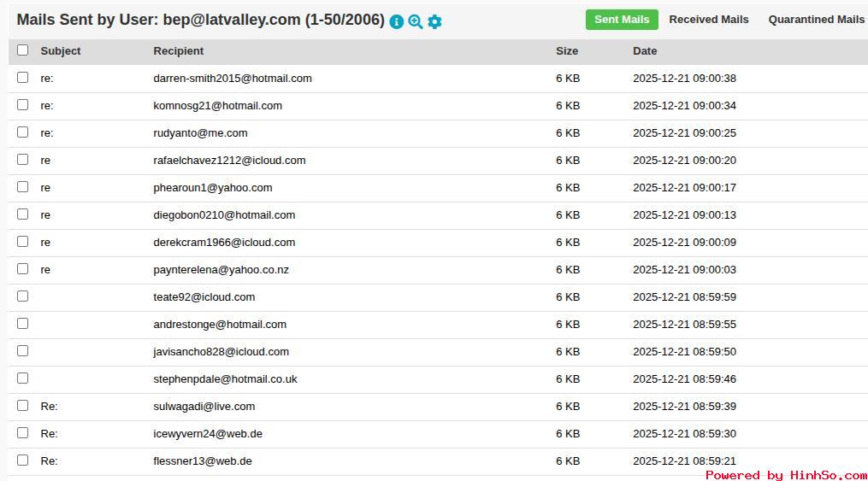Screen dimensions: 868x481
Task: Toggle the select-all checkbox in header
Action: [23, 50]
